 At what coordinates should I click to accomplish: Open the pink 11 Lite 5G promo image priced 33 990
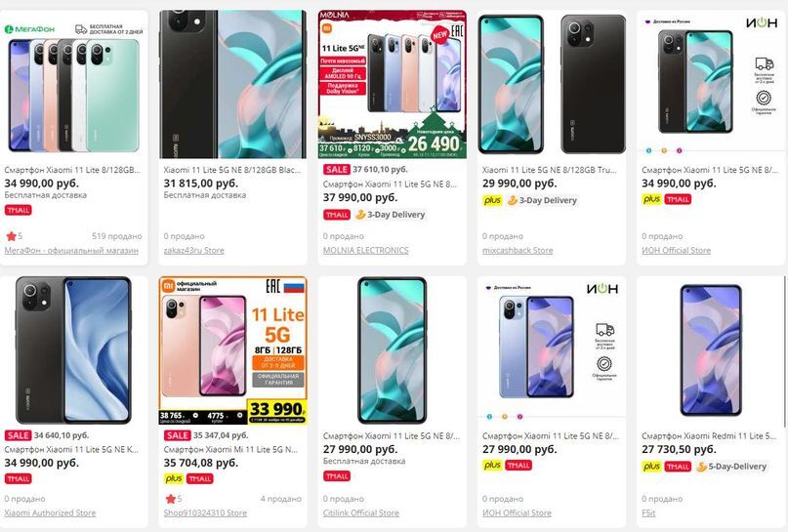232,350
